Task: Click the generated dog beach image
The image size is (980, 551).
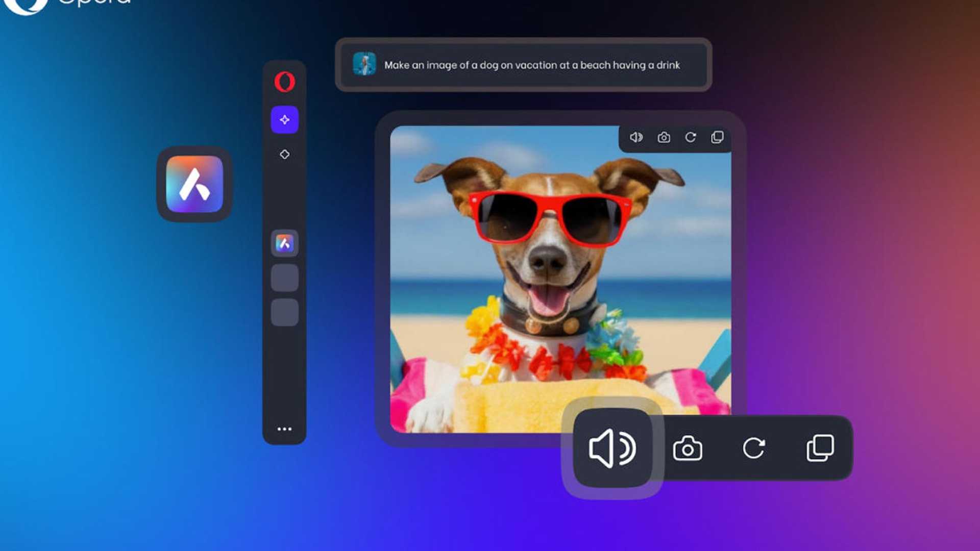Action: (560, 279)
